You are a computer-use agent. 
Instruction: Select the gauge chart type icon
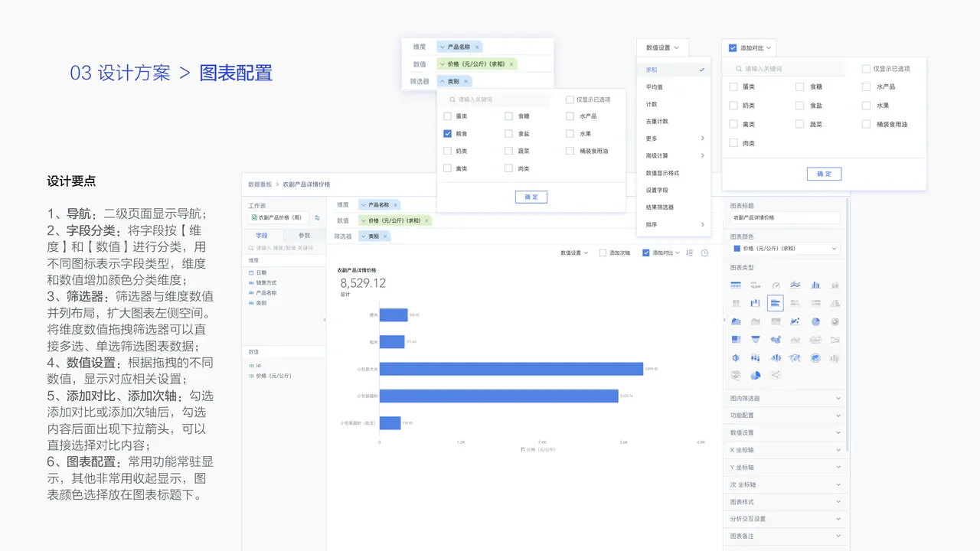click(x=776, y=285)
